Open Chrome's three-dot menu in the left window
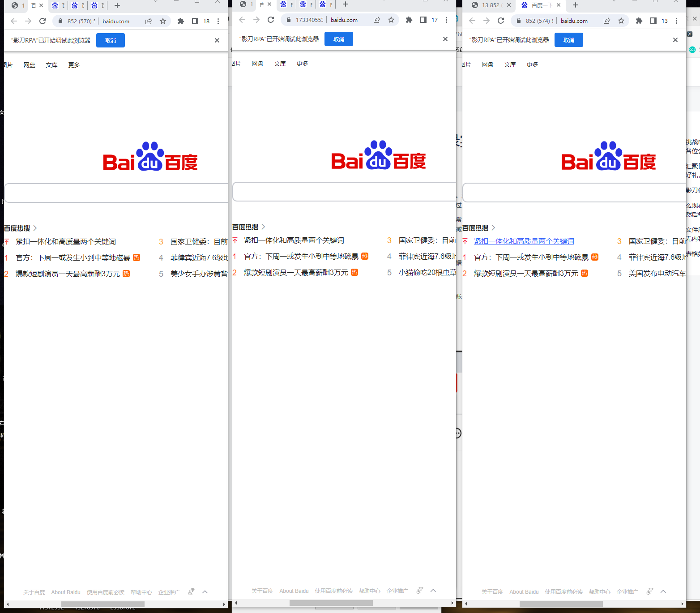The image size is (700, 613). 218,21
